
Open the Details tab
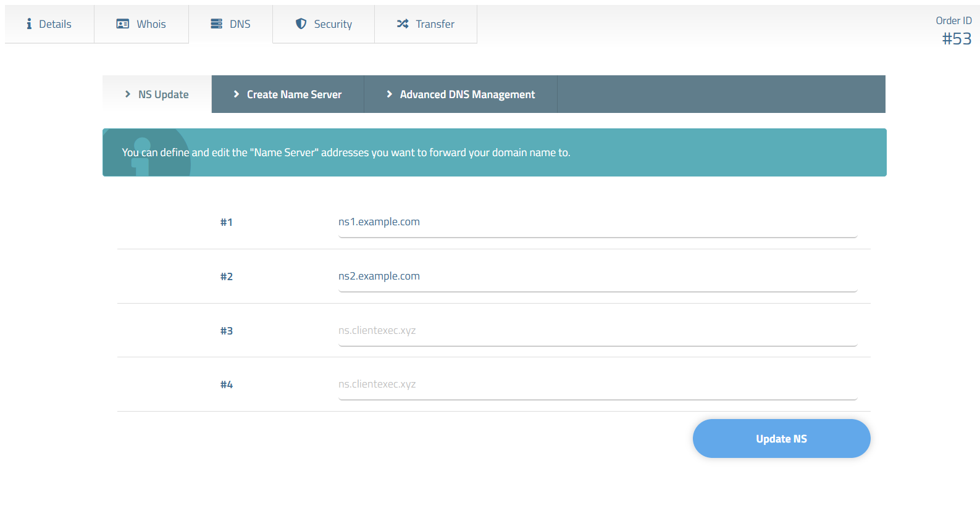(49, 24)
